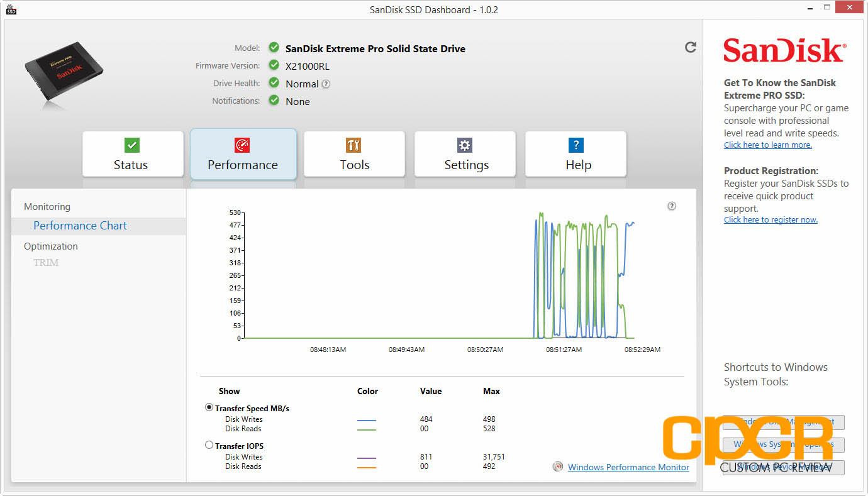Select the Transfer Speed MB/s radio button
This screenshot has width=868, height=496.
pos(209,407)
